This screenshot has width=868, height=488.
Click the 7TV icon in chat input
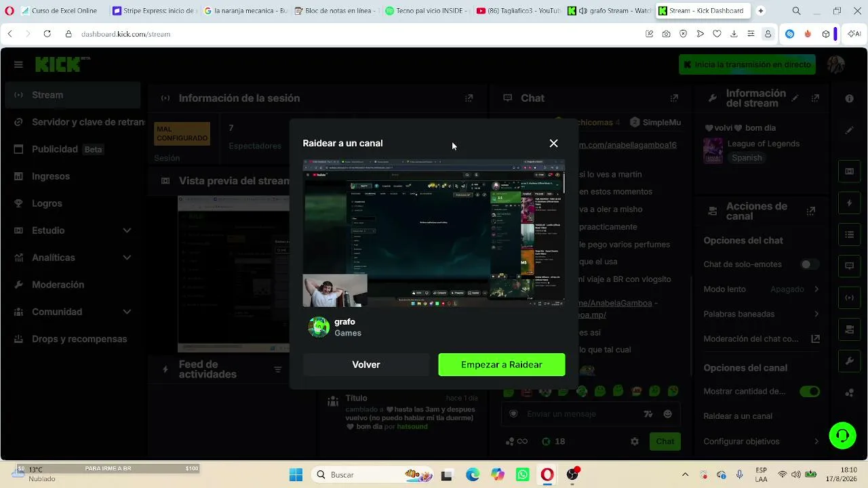(x=648, y=414)
